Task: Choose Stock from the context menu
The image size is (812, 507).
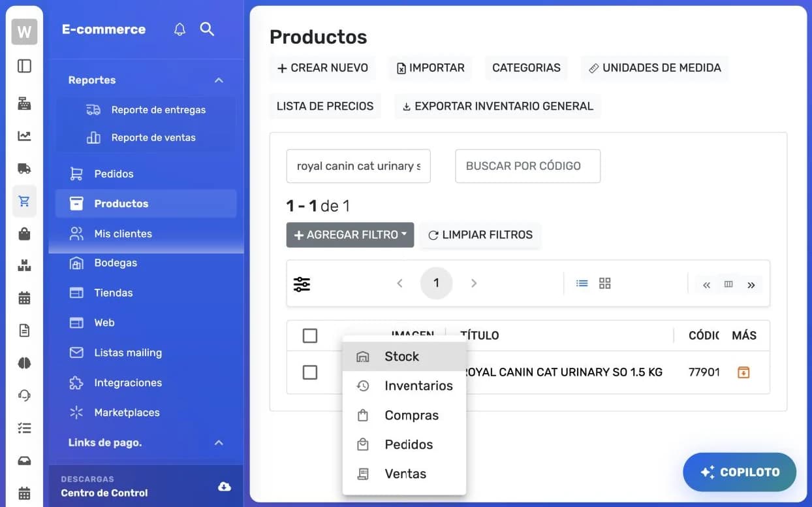Action: point(404,357)
